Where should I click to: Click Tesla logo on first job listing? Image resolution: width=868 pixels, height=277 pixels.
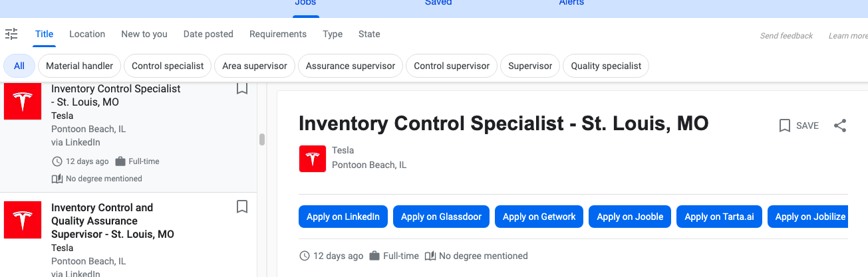click(x=23, y=101)
